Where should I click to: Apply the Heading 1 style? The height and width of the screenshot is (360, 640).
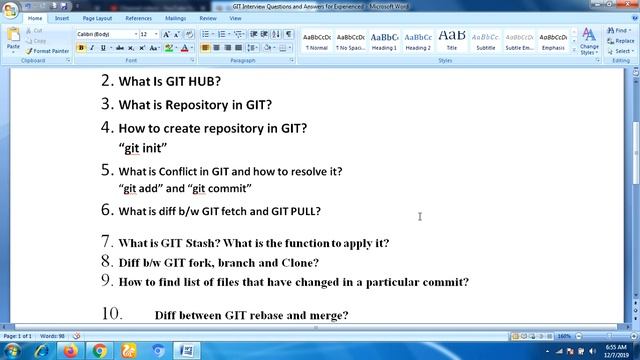(x=384, y=42)
